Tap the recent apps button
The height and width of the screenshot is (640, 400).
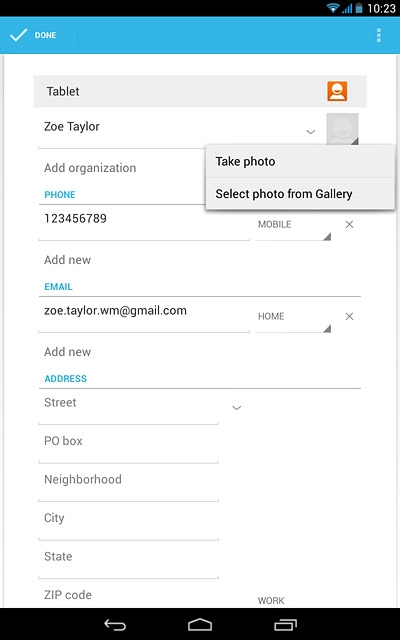click(285, 624)
